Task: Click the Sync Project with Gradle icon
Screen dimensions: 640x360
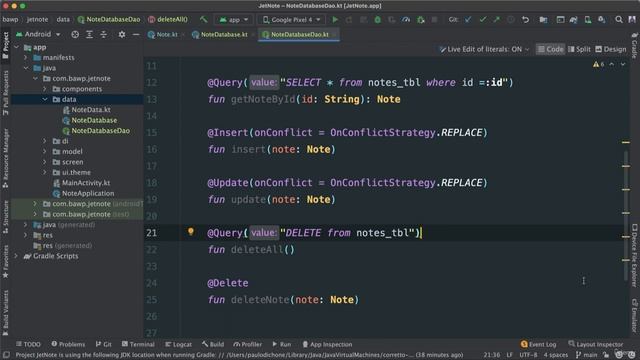Action: click(573, 19)
